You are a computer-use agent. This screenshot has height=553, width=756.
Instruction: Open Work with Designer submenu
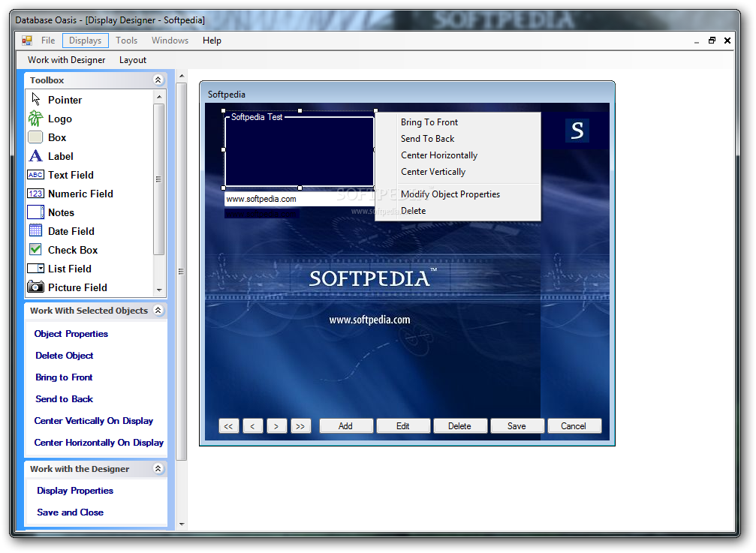(67, 60)
